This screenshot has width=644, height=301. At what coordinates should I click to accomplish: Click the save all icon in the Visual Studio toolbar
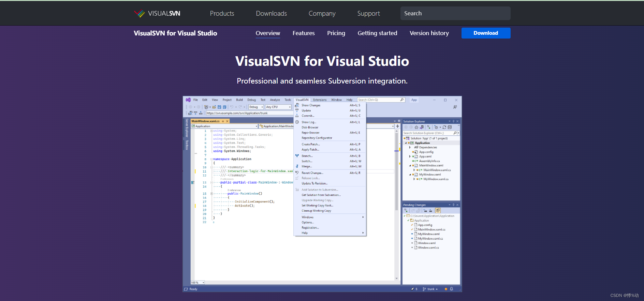[x=224, y=107]
